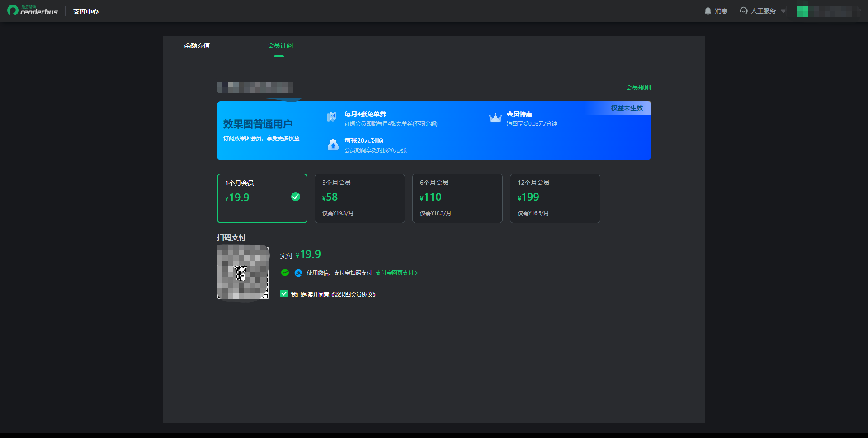868x438 pixels.
Task: Click the 仅需¥18.3/月 text
Action: 435,213
